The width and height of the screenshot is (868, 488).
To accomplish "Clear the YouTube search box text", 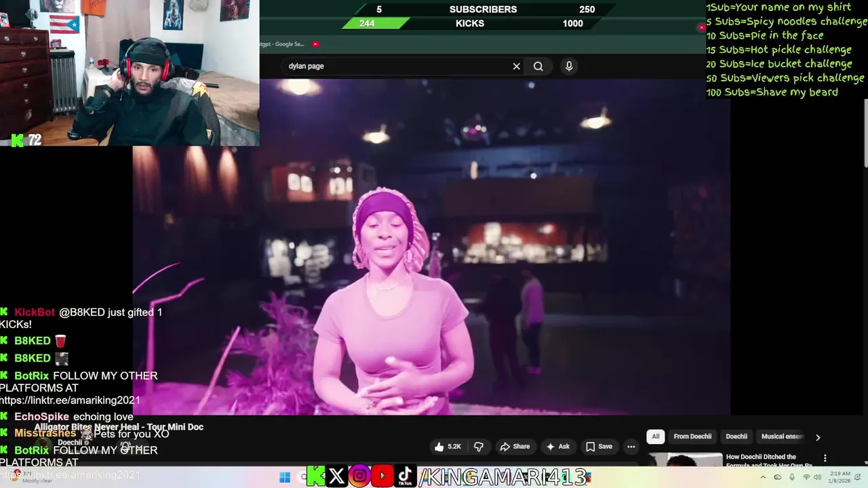I will point(516,66).
